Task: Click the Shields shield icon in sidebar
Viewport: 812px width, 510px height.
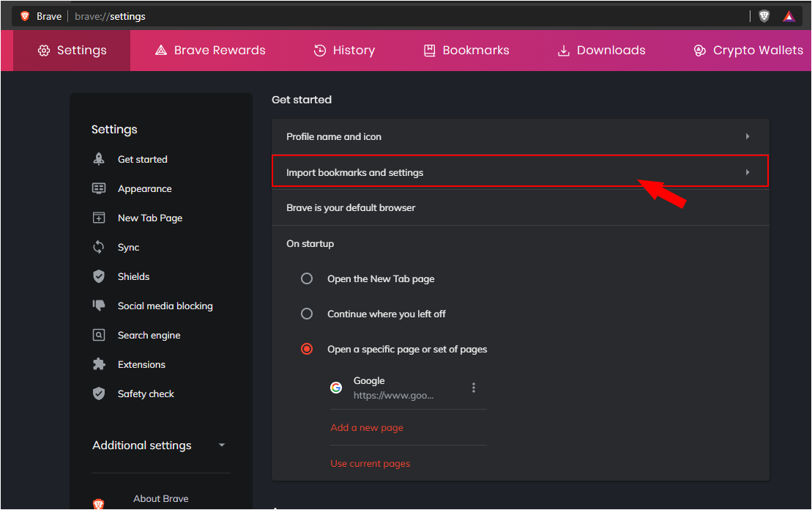Action: (x=99, y=276)
